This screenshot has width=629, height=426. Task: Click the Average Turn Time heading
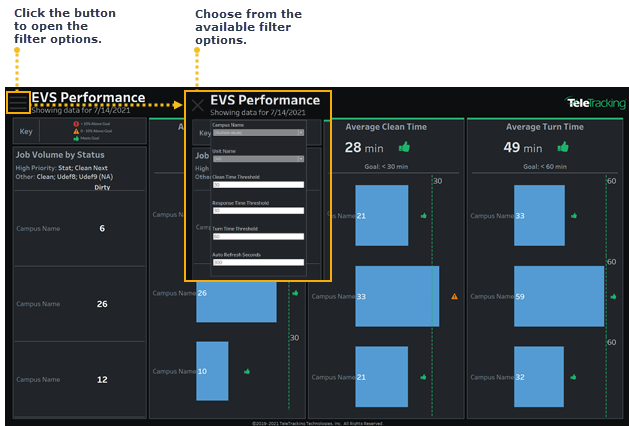545,127
